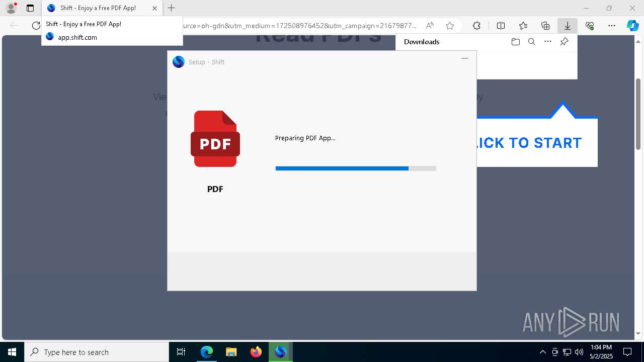The image size is (644, 362).
Task: Click the browser address bar URL
Action: click(300, 26)
